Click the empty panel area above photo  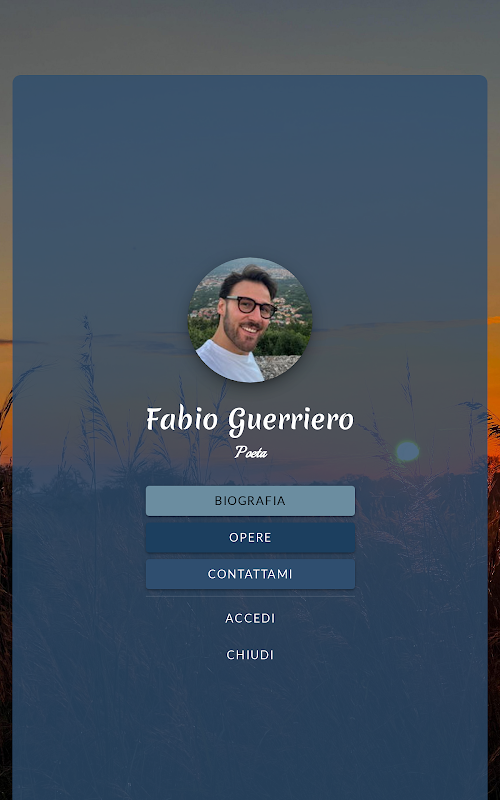pyautogui.click(x=250, y=163)
